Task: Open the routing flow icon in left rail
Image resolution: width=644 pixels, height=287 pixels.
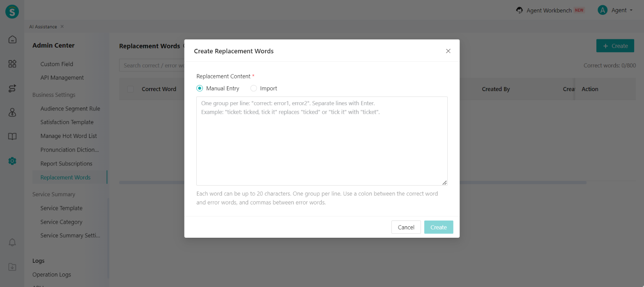Action: click(x=12, y=88)
